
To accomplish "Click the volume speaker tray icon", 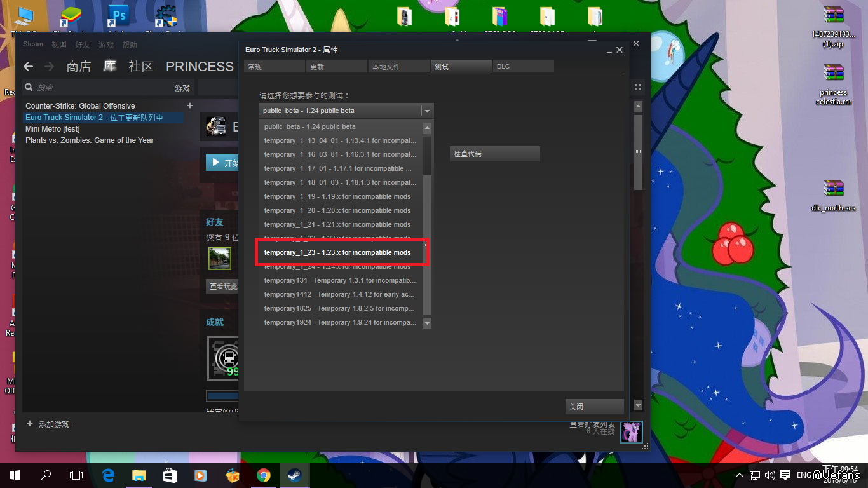I will pyautogui.click(x=770, y=475).
